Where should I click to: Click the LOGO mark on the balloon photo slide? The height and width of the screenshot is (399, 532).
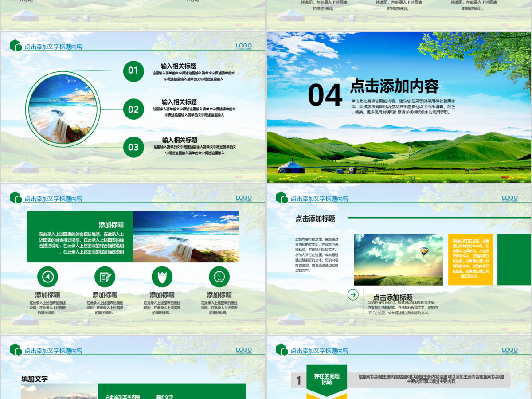[510, 199]
